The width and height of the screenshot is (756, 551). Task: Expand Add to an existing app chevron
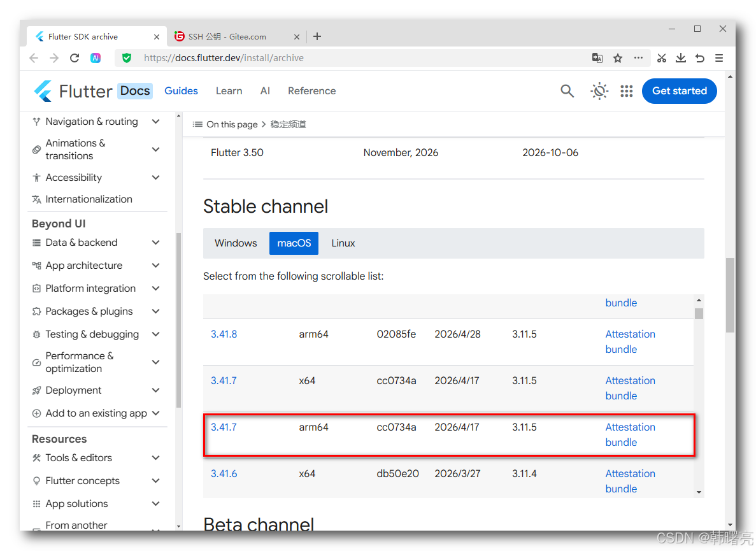point(156,413)
